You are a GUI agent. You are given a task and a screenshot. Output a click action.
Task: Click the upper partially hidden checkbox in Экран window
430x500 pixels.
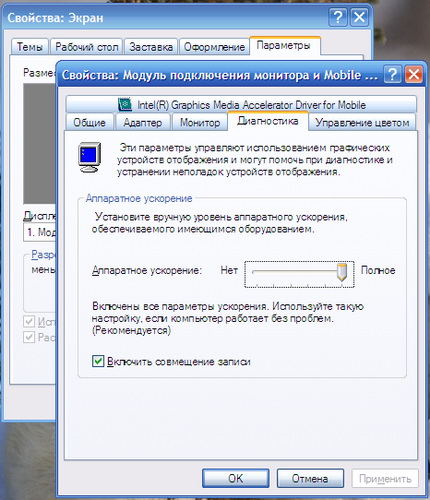pyautogui.click(x=29, y=322)
